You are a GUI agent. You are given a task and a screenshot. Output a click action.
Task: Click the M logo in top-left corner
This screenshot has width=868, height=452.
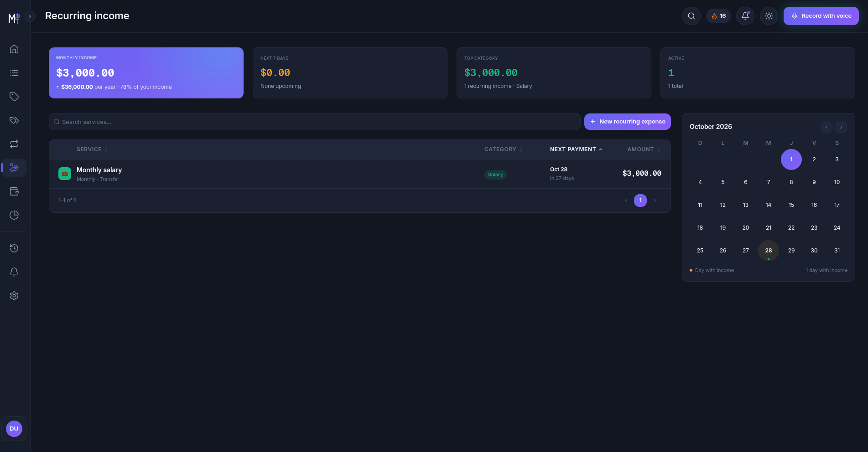coord(14,18)
